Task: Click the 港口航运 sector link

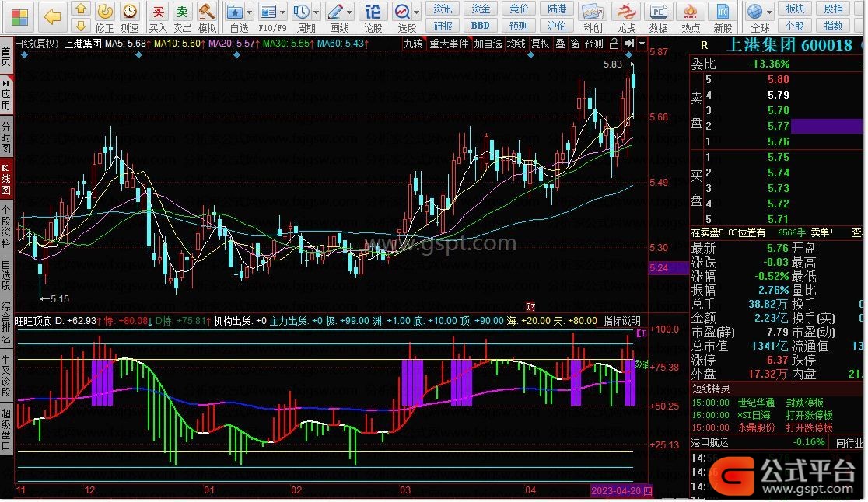Action: click(x=709, y=442)
